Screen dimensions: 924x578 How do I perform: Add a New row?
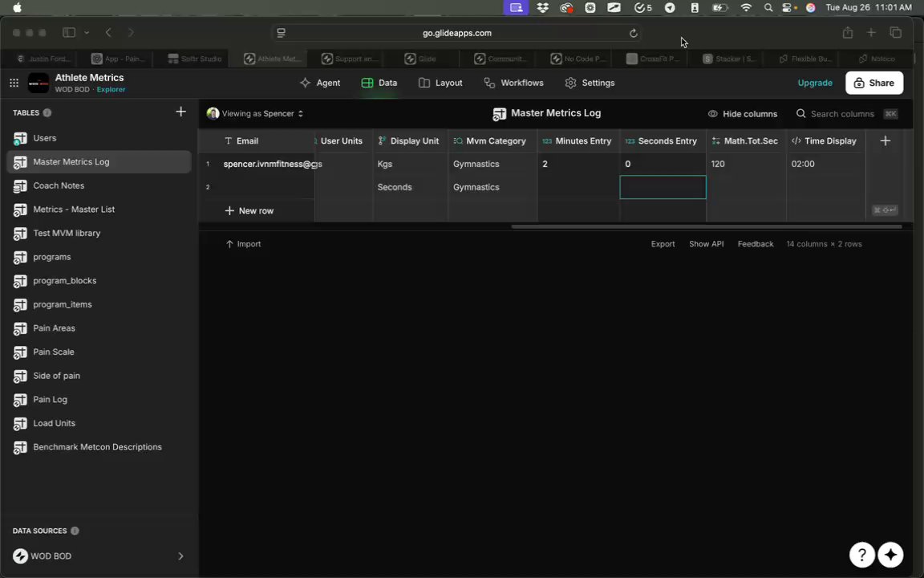pos(249,210)
